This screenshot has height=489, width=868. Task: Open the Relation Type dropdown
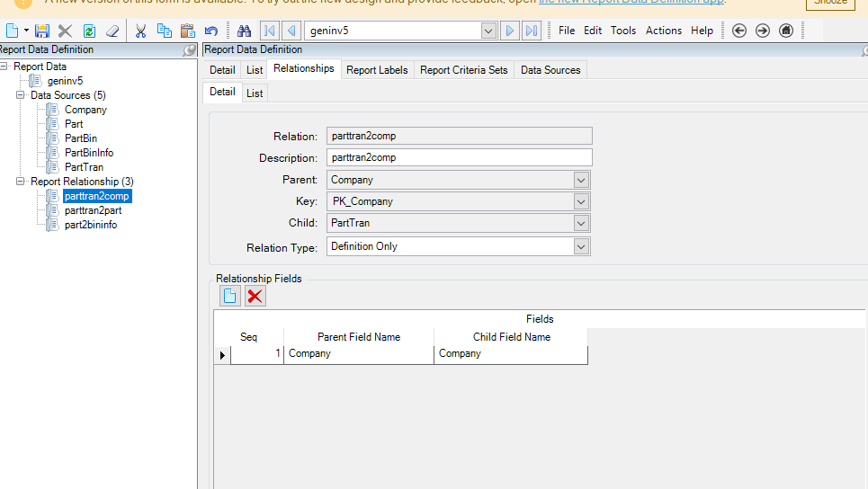[x=581, y=246]
